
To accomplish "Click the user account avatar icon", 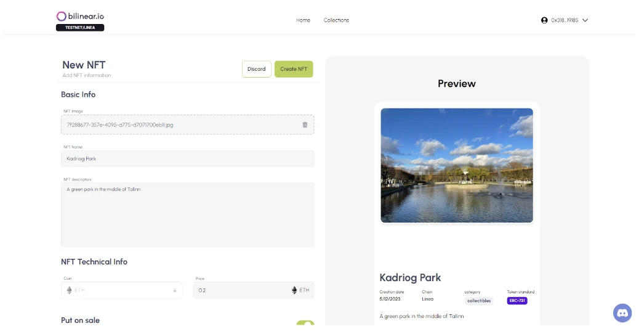I will pyautogui.click(x=544, y=20).
